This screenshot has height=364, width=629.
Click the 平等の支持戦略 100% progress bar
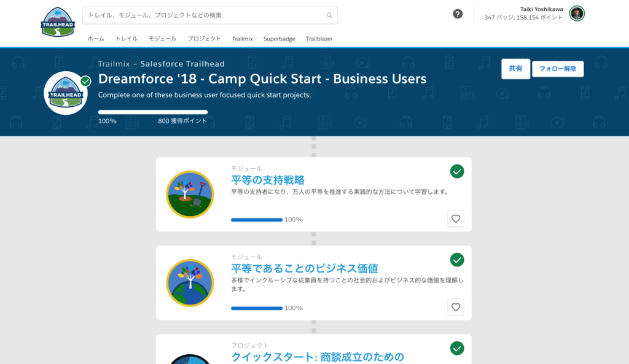pos(257,220)
